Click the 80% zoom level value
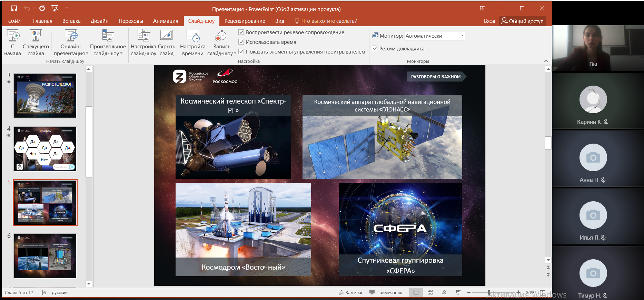644x300 pixels. click(x=530, y=292)
